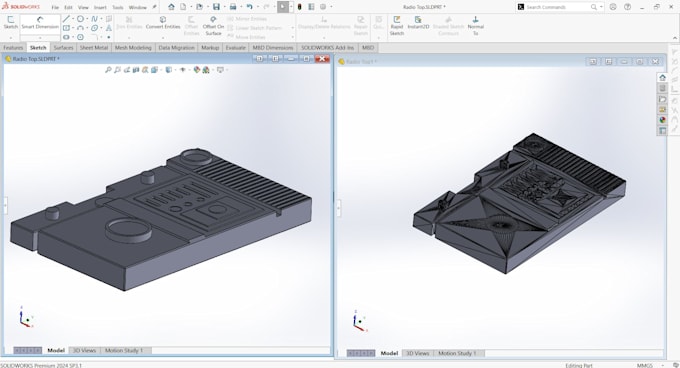Switch to the Surfaces tab
The image size is (680, 368).
tap(63, 48)
